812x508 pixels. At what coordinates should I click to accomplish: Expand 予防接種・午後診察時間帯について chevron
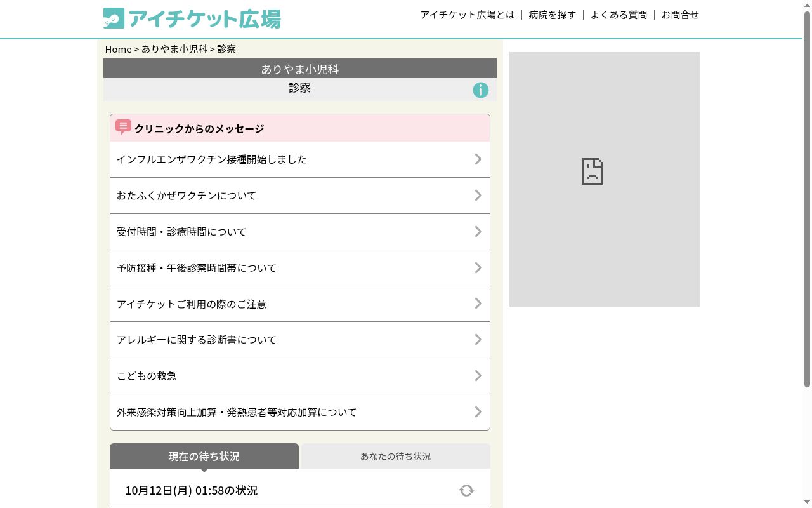(478, 268)
